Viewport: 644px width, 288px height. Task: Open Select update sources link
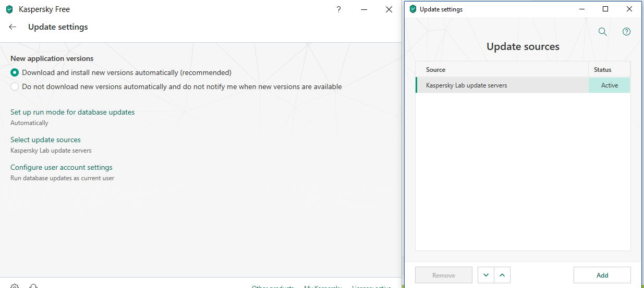45,140
